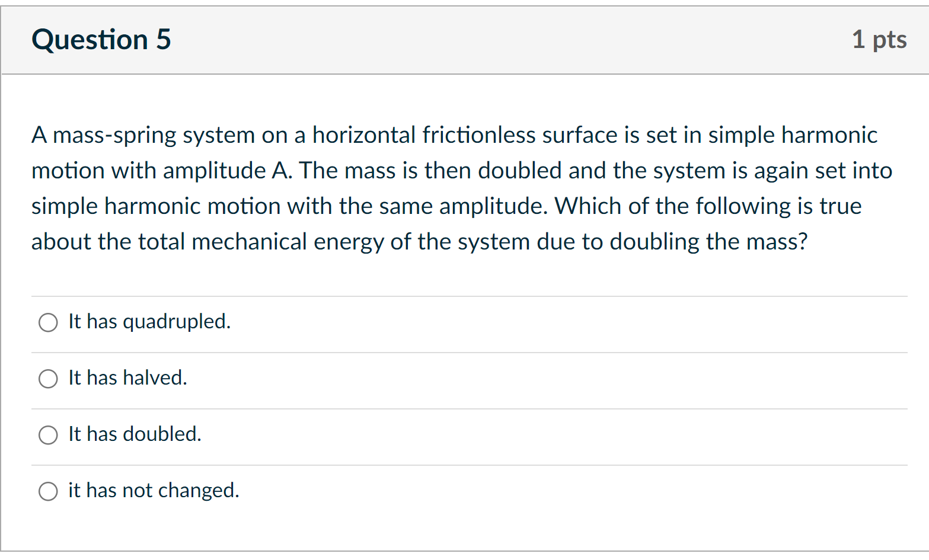
Task: Click the answer text "It has halved."
Action: click(x=127, y=378)
